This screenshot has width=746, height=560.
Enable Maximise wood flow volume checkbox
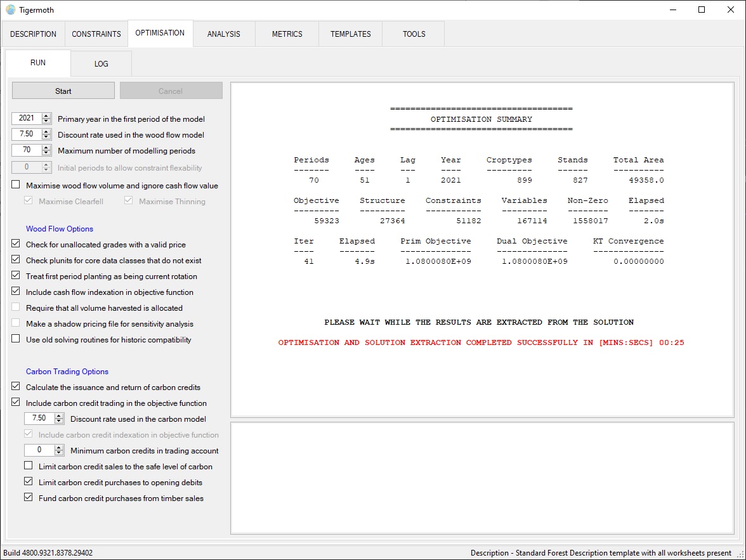click(16, 185)
